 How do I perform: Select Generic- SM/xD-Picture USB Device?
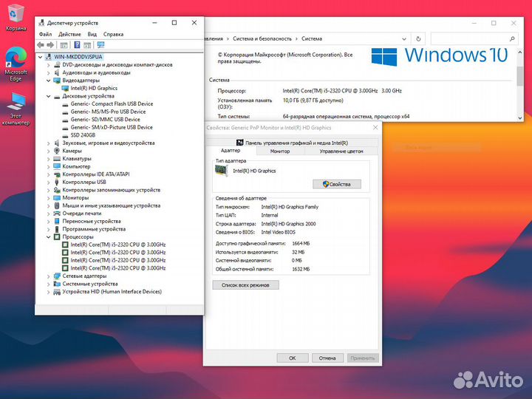112,127
